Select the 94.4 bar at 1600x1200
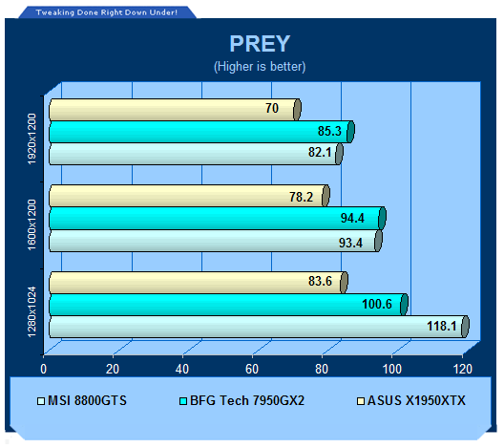The width and height of the screenshot is (504, 448). pos(218,218)
